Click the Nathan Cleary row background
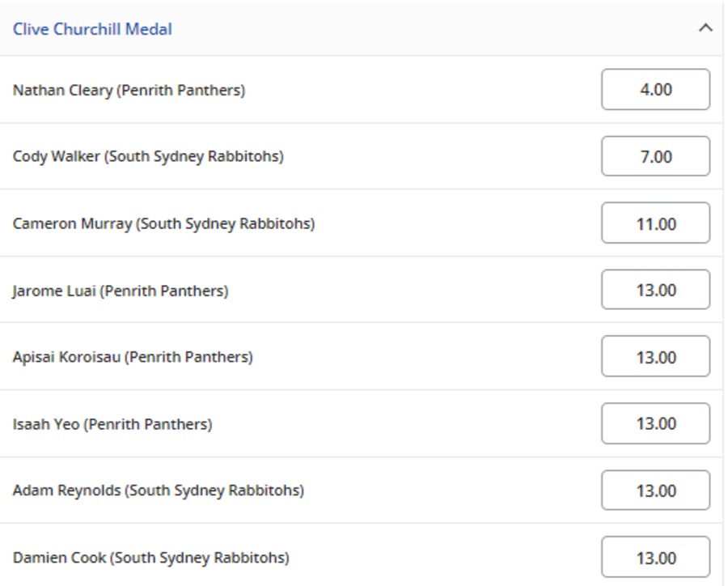728x586 pixels. pyautogui.click(x=421, y=91)
